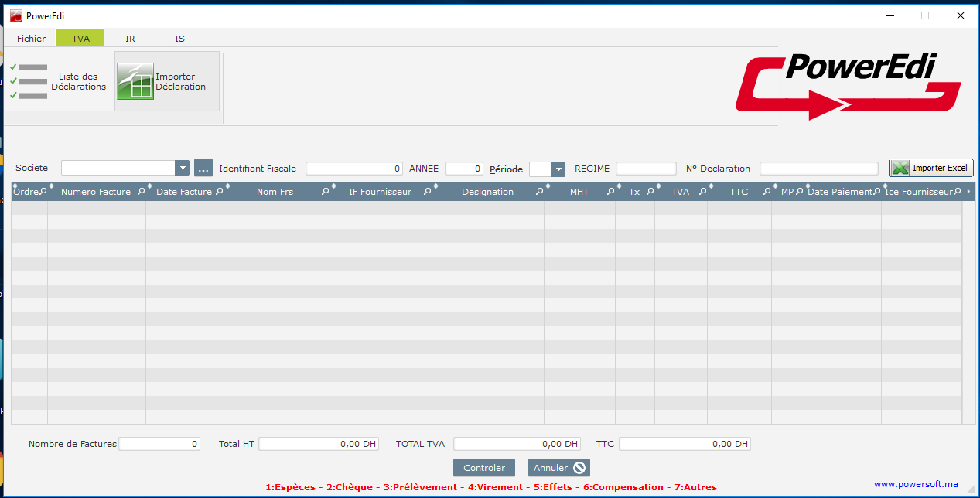The image size is (980, 498).
Task: Click search icon in Designation column header
Action: (x=539, y=192)
